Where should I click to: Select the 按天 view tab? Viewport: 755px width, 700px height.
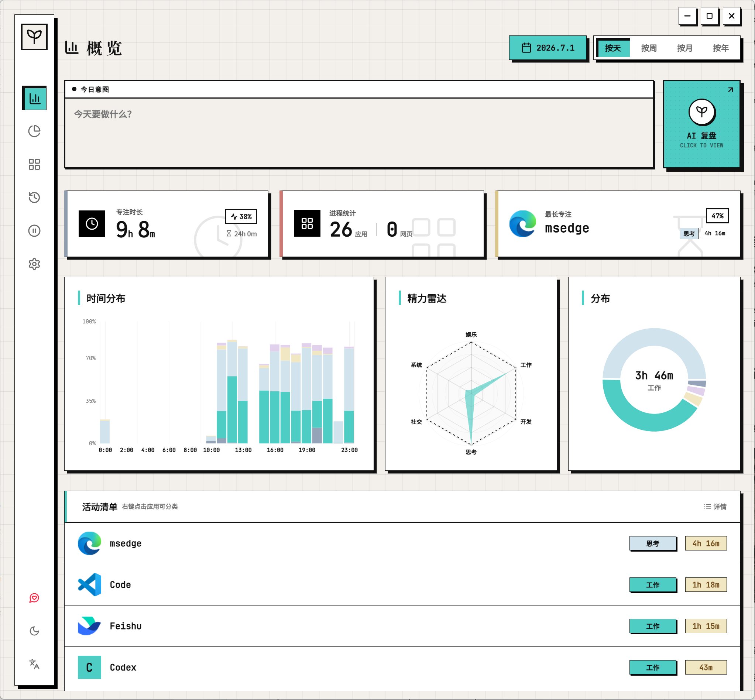click(x=613, y=48)
